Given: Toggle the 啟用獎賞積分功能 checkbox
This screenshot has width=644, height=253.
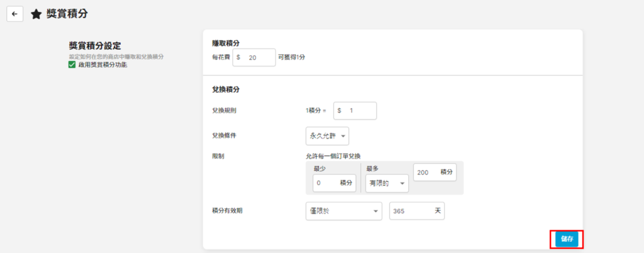Looking at the screenshot, I should click(x=72, y=65).
